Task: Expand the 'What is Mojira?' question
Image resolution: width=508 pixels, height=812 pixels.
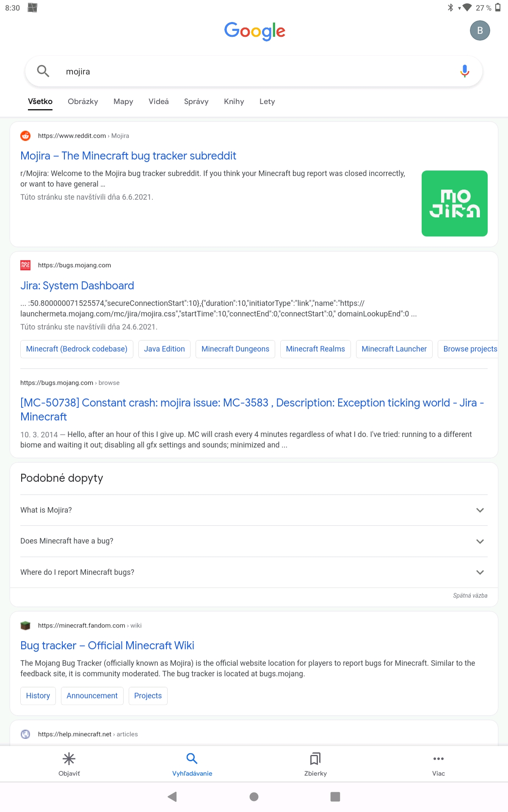Action: [x=254, y=510]
